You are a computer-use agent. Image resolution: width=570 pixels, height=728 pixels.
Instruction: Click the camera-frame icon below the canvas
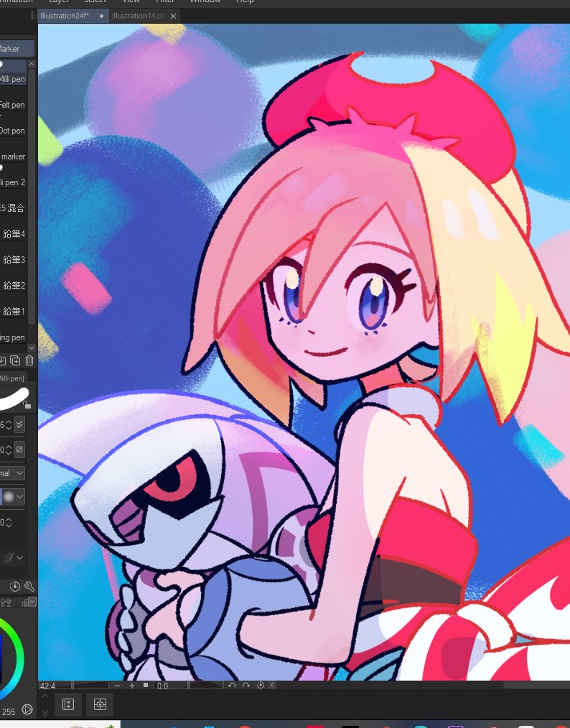coord(100,704)
